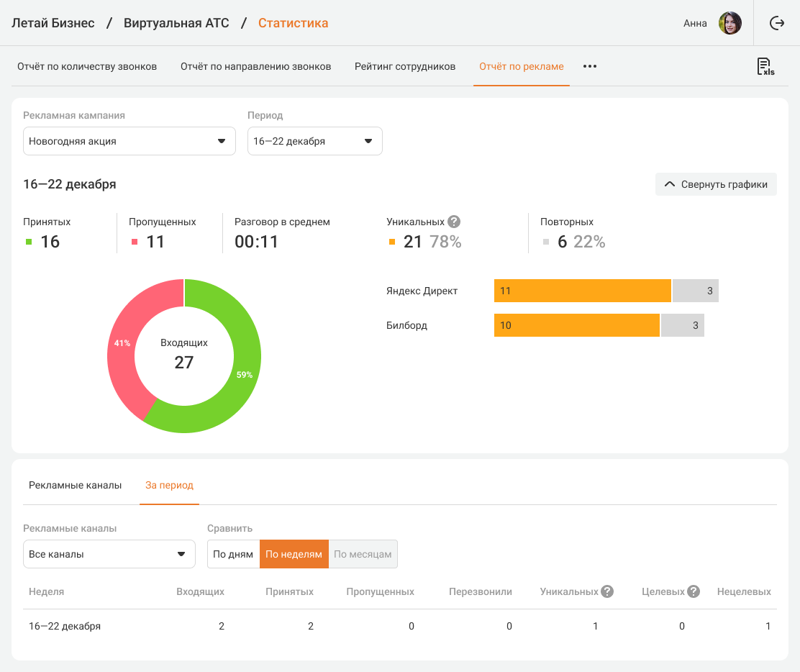
Task: Collapse charts with Свернуть графики
Action: (x=716, y=184)
